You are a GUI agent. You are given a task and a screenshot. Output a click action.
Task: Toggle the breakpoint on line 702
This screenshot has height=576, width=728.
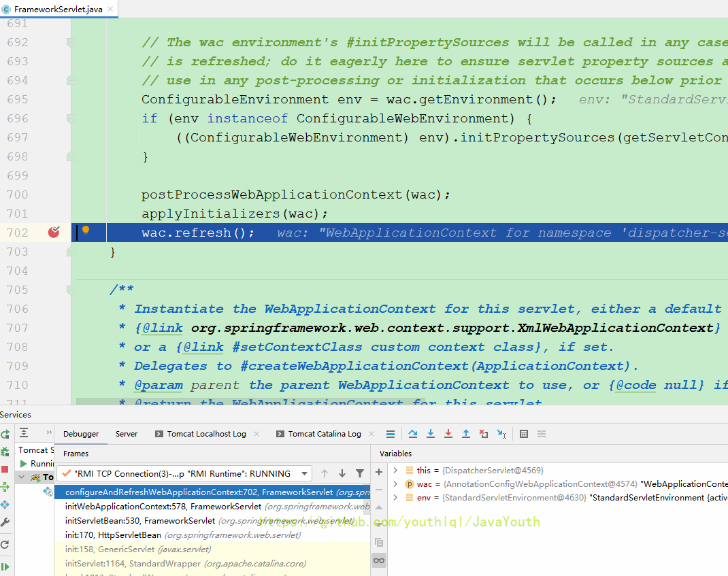(54, 233)
